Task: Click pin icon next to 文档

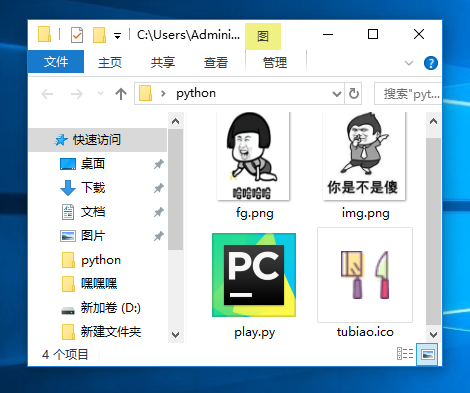Action: coord(158,212)
